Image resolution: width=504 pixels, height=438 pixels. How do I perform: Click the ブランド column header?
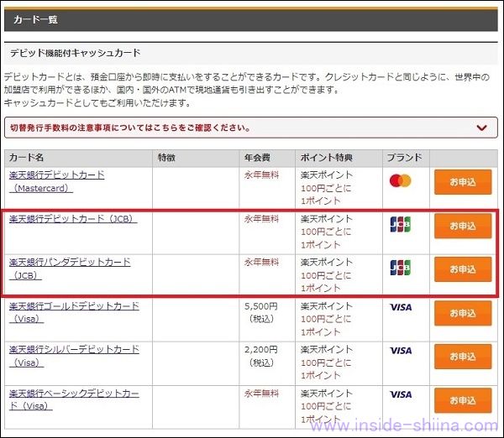pyautogui.click(x=406, y=158)
